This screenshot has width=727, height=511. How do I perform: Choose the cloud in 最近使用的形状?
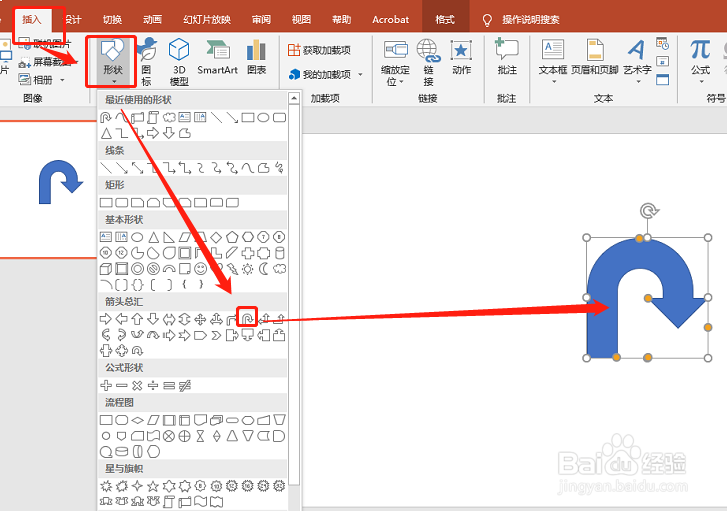pyautogui.click(x=169, y=117)
